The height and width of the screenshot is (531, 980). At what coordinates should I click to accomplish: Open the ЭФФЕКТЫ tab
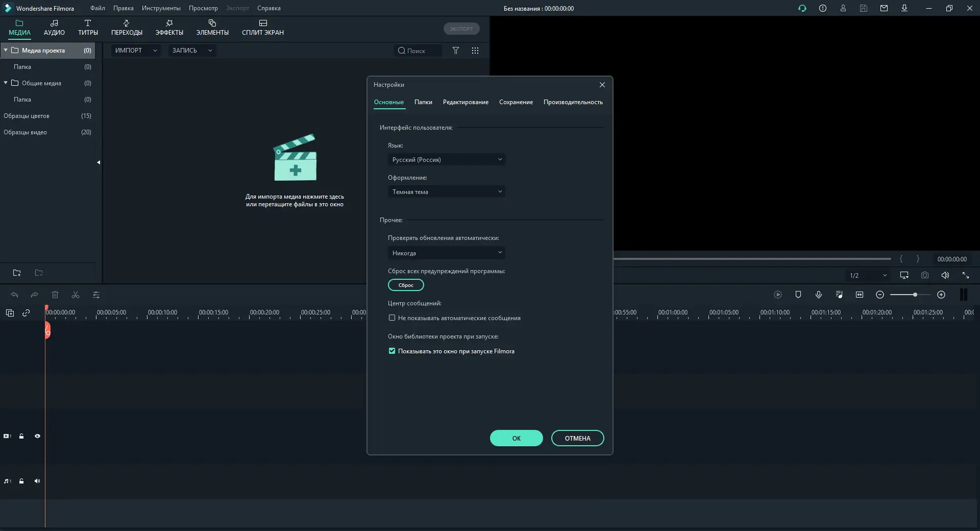coord(169,28)
